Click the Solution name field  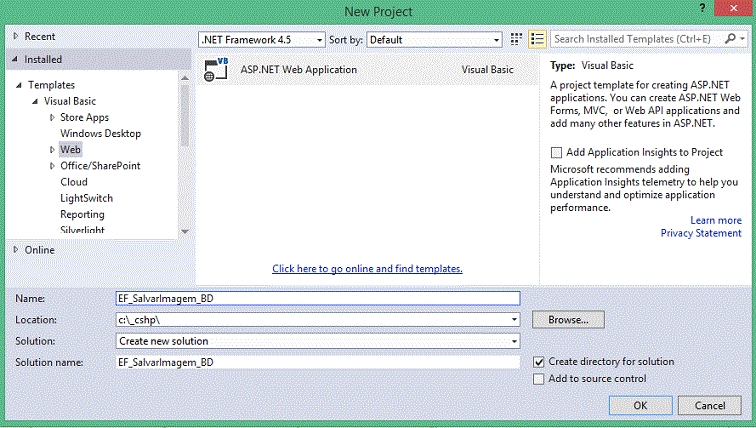point(318,362)
